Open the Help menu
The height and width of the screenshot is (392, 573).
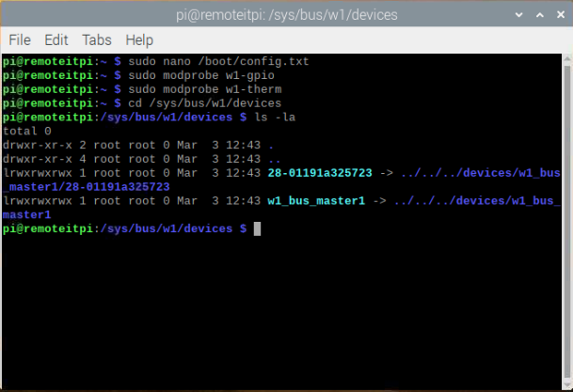(x=139, y=40)
